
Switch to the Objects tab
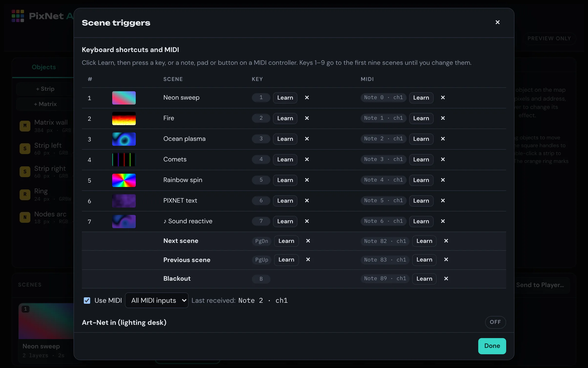point(44,67)
